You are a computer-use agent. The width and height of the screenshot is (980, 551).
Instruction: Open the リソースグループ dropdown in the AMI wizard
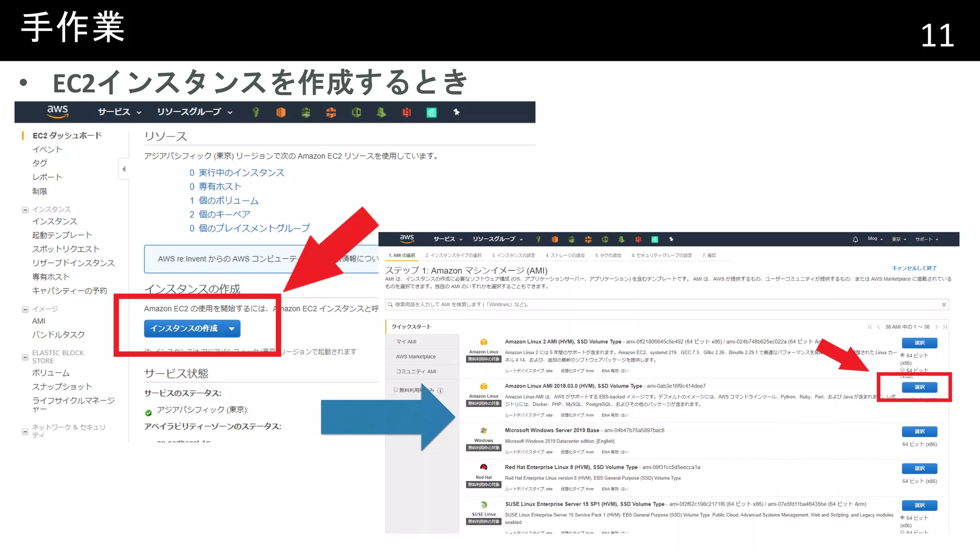pos(498,239)
